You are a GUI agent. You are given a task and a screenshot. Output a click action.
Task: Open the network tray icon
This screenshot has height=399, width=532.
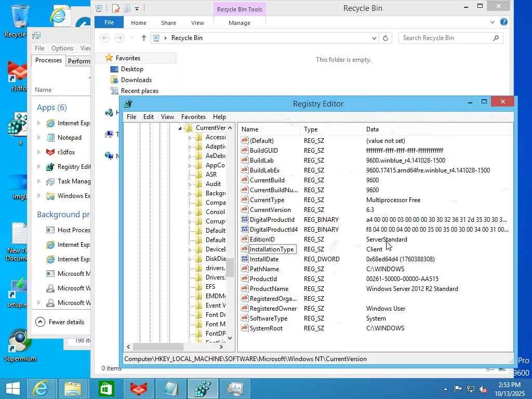(471, 389)
